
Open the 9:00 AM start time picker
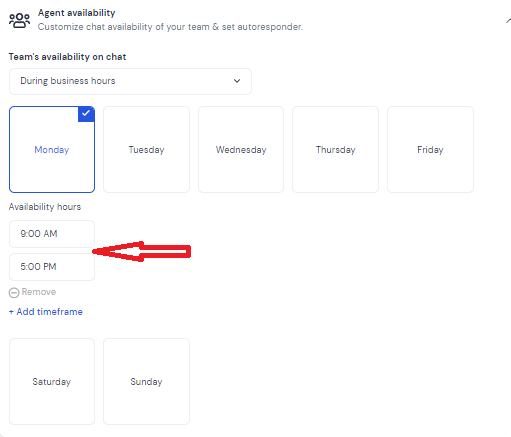click(x=52, y=234)
